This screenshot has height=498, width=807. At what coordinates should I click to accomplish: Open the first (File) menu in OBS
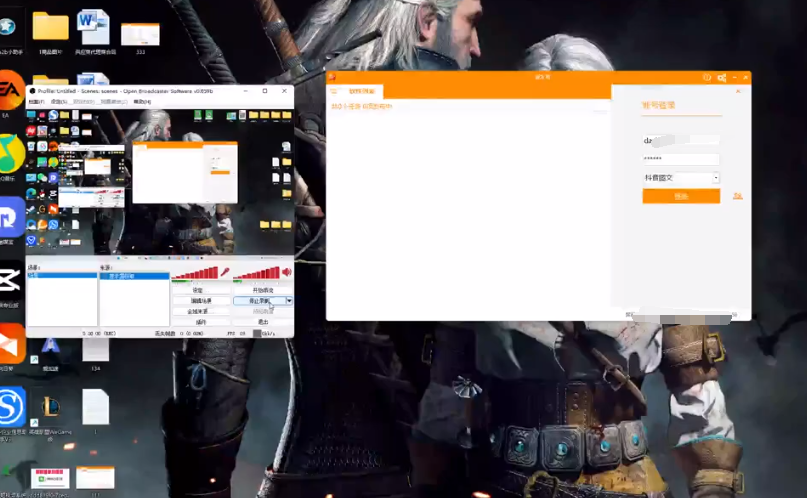37,102
